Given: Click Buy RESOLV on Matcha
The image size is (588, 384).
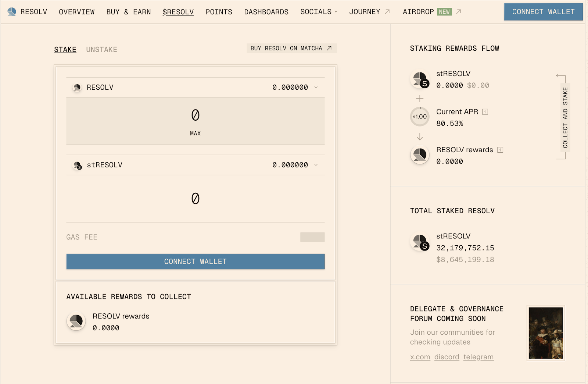Looking at the screenshot, I should (291, 48).
